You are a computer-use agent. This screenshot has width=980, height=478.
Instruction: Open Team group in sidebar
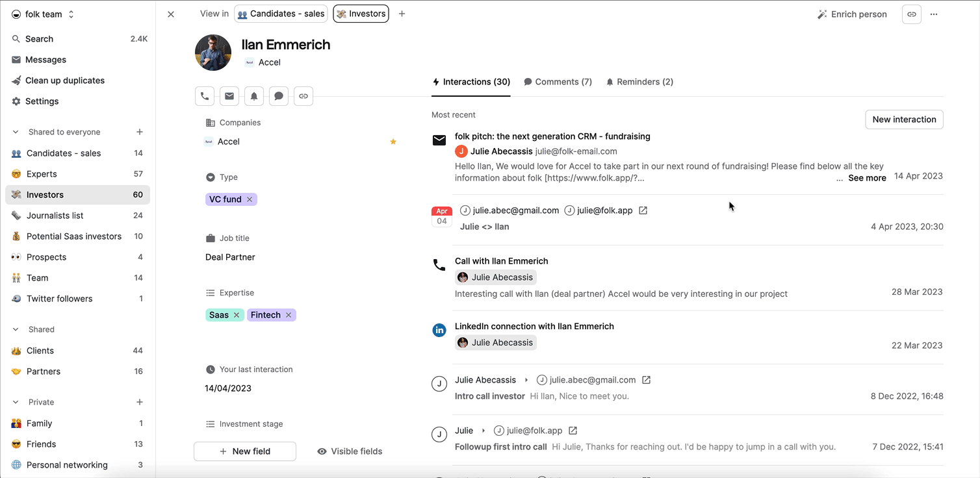pos(78,278)
